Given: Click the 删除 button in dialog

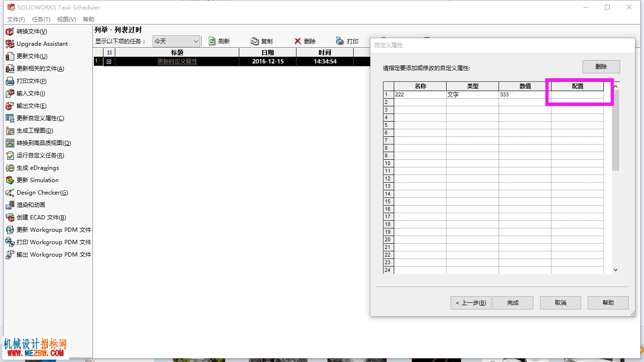Looking at the screenshot, I should point(601,67).
